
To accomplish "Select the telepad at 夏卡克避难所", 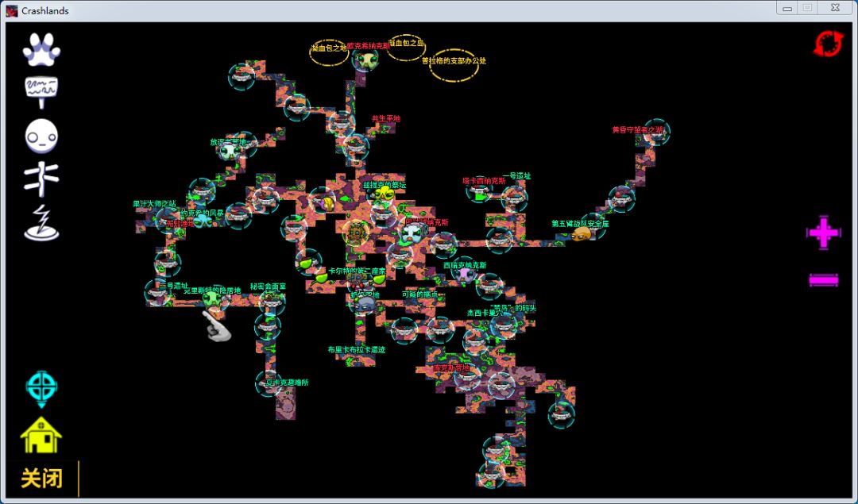I will click(x=269, y=383).
